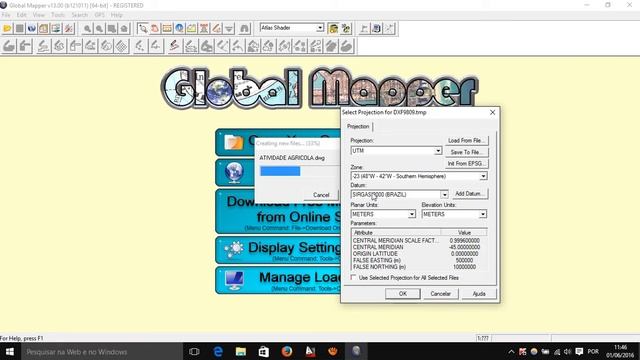640x360 pixels.
Task: Click the POR language indicator in tray
Action: (593, 351)
